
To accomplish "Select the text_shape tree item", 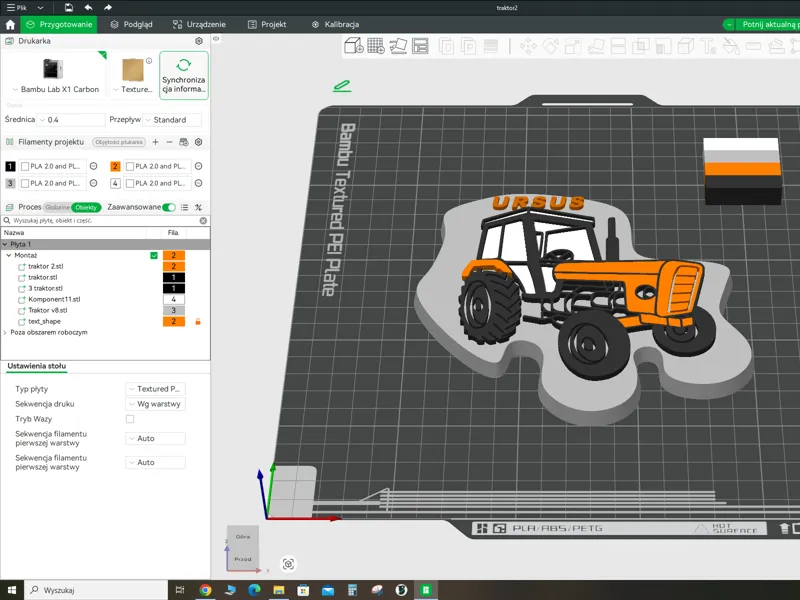I will pyautogui.click(x=44, y=321).
